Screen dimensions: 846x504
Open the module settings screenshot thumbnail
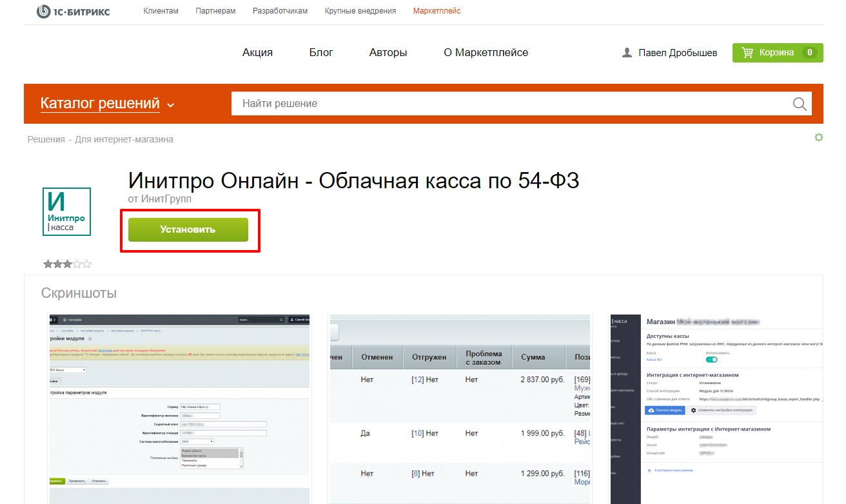point(179,409)
